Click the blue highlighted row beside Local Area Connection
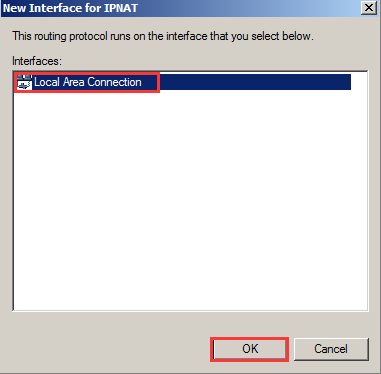Screen dimensions: 381x374 [255, 82]
